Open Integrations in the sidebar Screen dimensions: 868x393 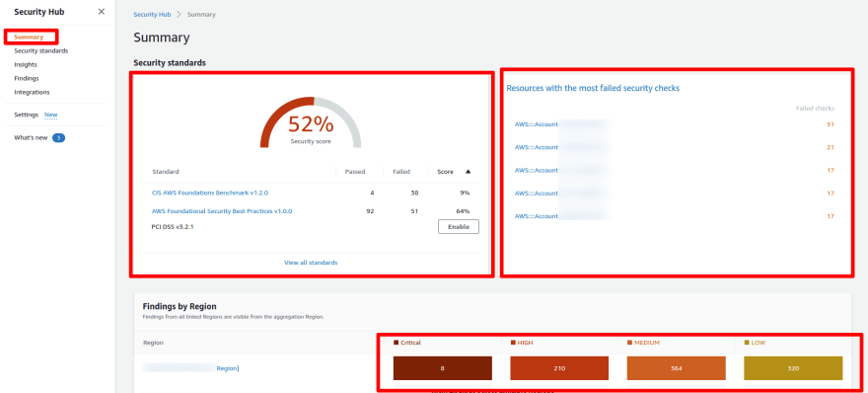[x=32, y=93]
